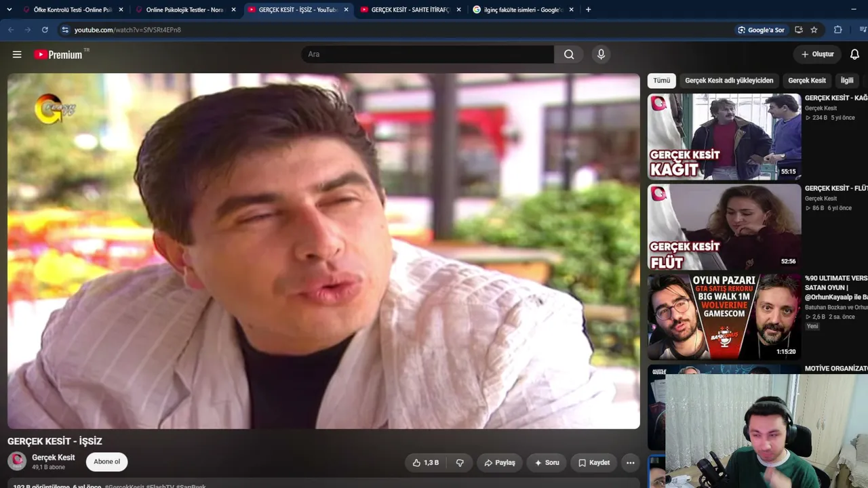The image size is (868, 488).
Task: Select the İlgili filter chip
Action: 847,81
